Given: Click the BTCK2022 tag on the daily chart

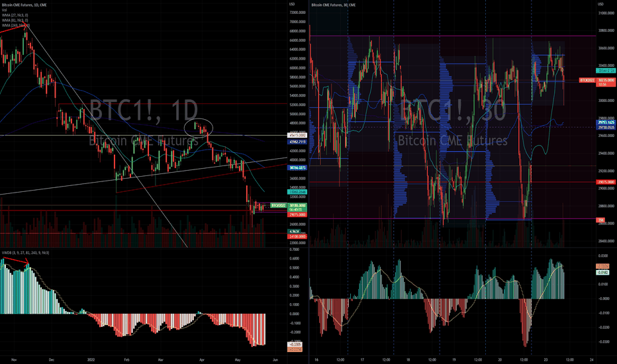Looking at the screenshot, I should tap(278, 205).
